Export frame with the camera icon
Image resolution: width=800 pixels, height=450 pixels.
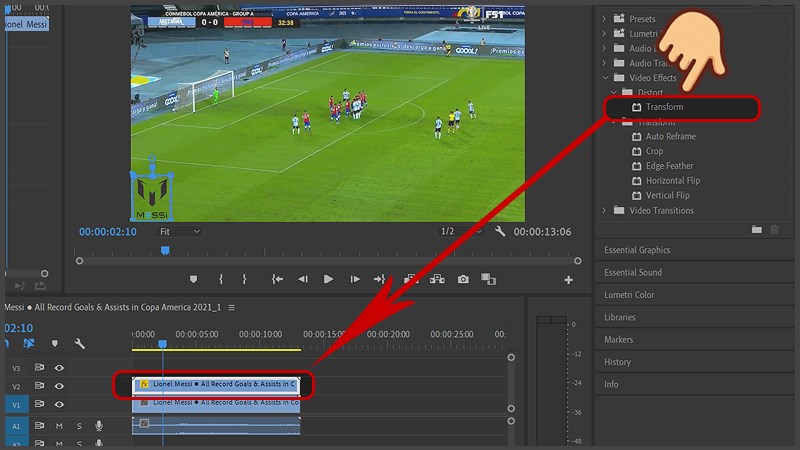pyautogui.click(x=463, y=279)
